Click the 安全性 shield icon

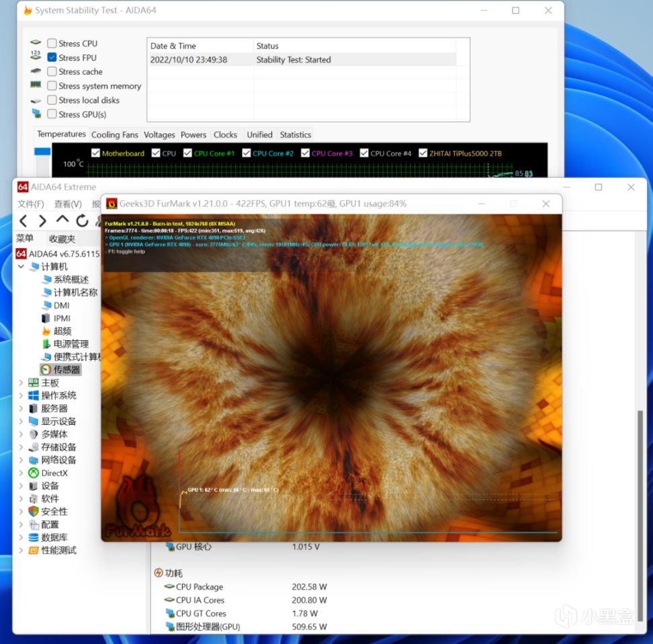(34, 512)
